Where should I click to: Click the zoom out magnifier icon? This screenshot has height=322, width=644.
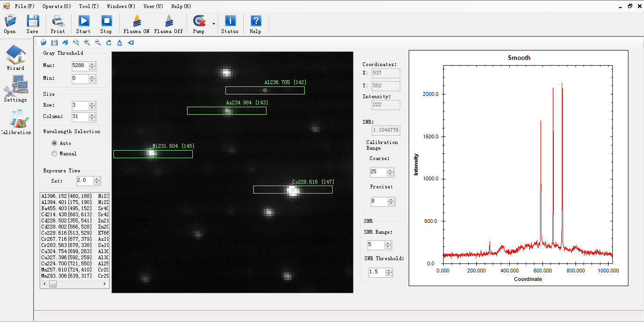98,42
